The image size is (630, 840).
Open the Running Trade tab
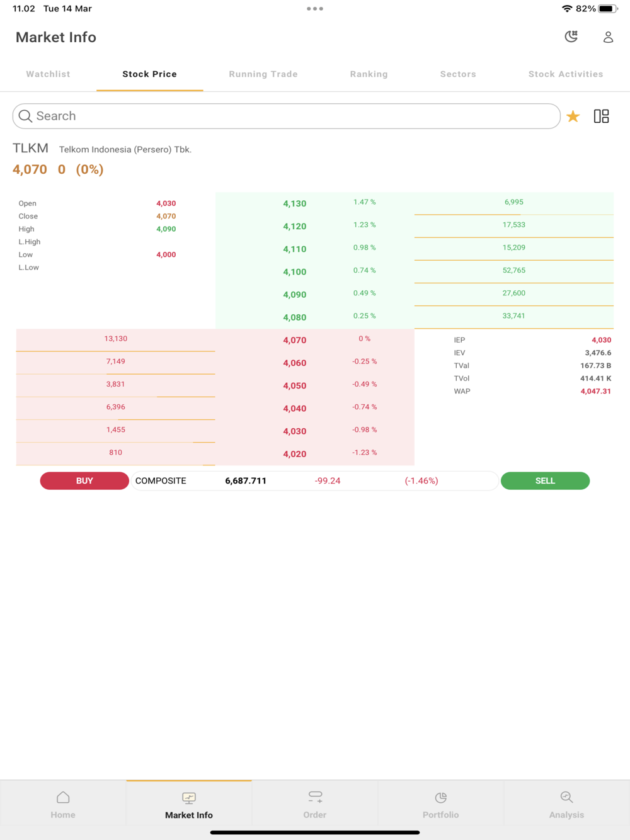[x=263, y=74]
